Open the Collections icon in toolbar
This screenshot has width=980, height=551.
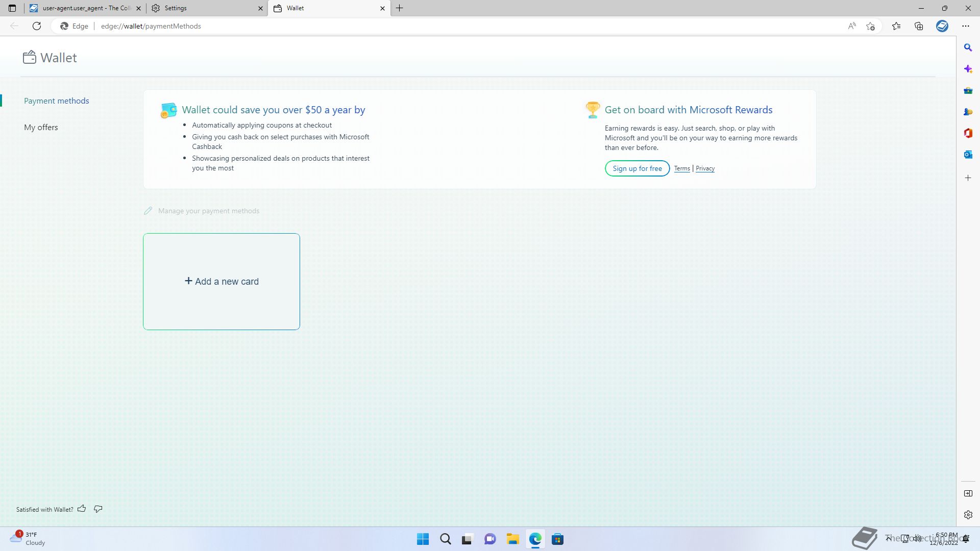tap(919, 26)
